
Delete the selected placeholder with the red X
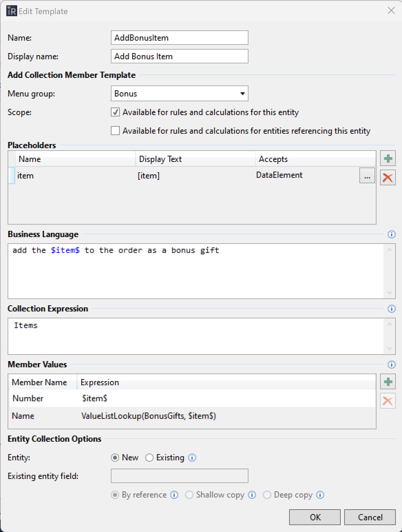tap(388, 178)
